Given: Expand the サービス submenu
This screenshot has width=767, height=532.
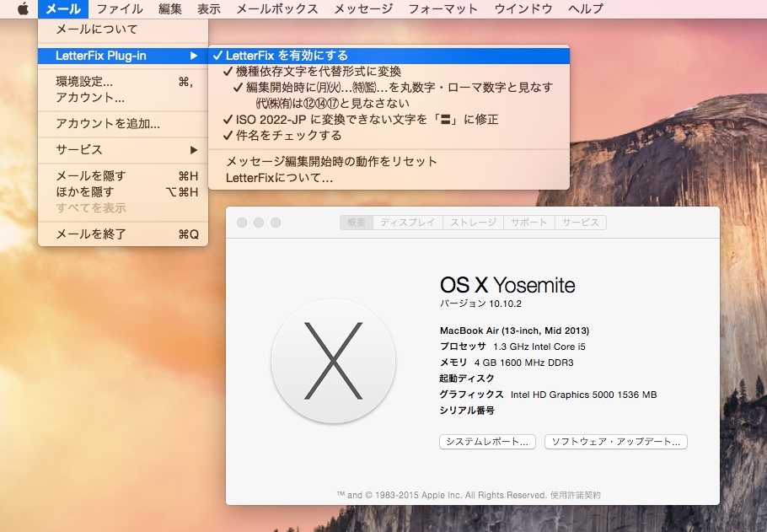Looking at the screenshot, I should (x=123, y=150).
